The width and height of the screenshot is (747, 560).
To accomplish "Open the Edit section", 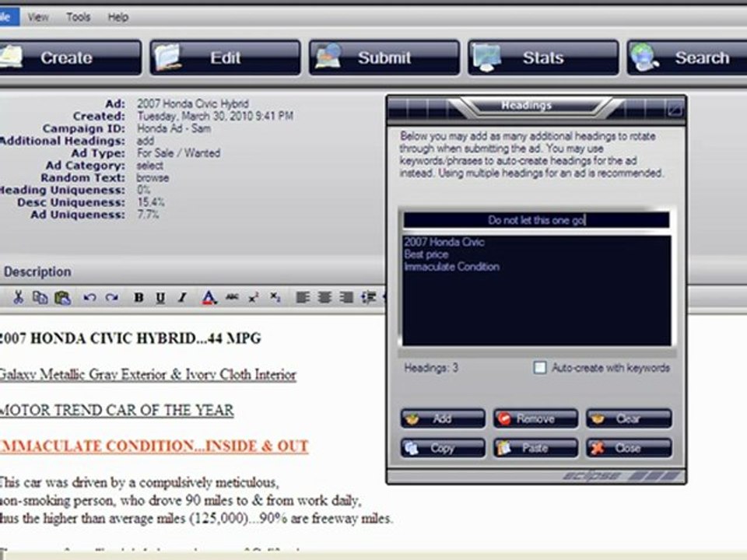I will pyautogui.click(x=226, y=58).
